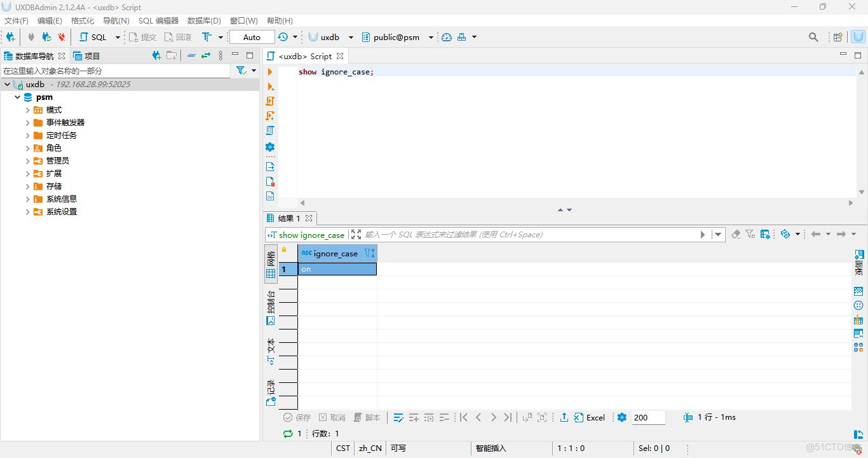Open the SQL editor toolbar button

(x=93, y=38)
